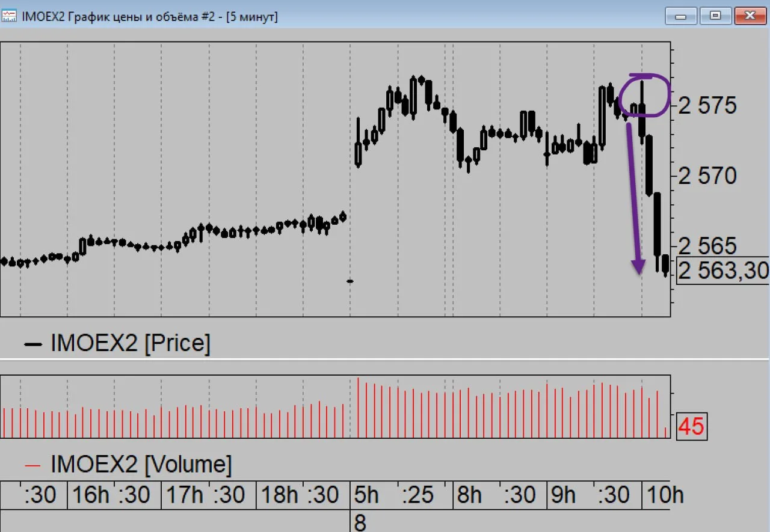Click the :25 time axis label
770x532 pixels.
pos(418,495)
